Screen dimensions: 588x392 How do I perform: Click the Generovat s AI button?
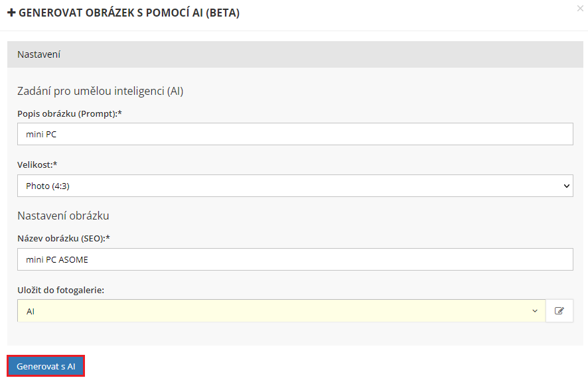[x=46, y=366]
